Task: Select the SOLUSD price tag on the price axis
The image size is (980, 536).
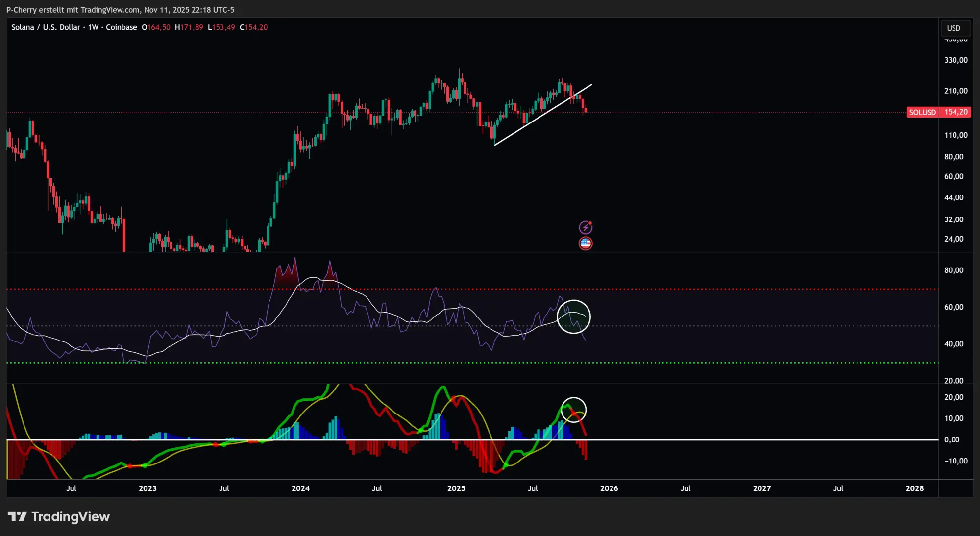Action: 923,112
